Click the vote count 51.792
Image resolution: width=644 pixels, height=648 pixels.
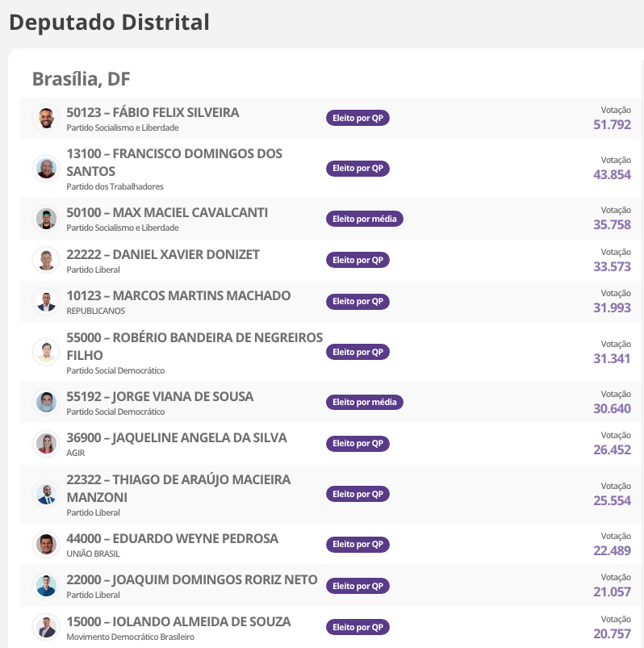point(612,124)
